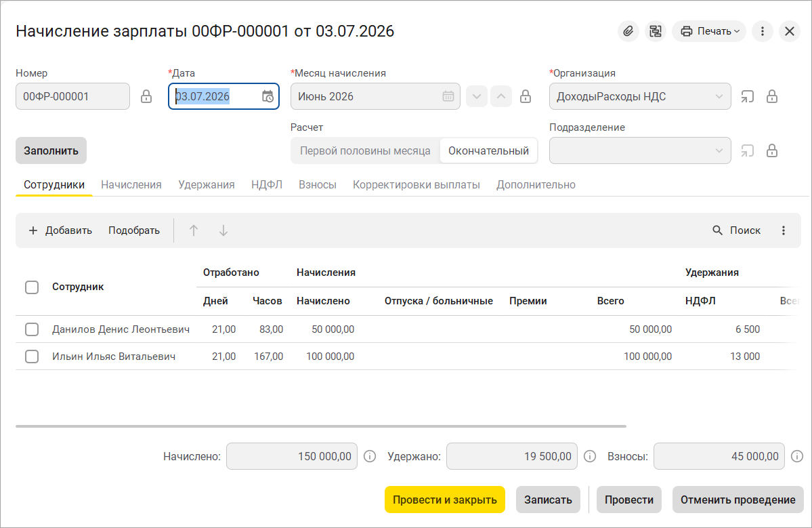Select Окончательный calculation mode
The height and width of the screenshot is (528, 812).
(x=488, y=150)
